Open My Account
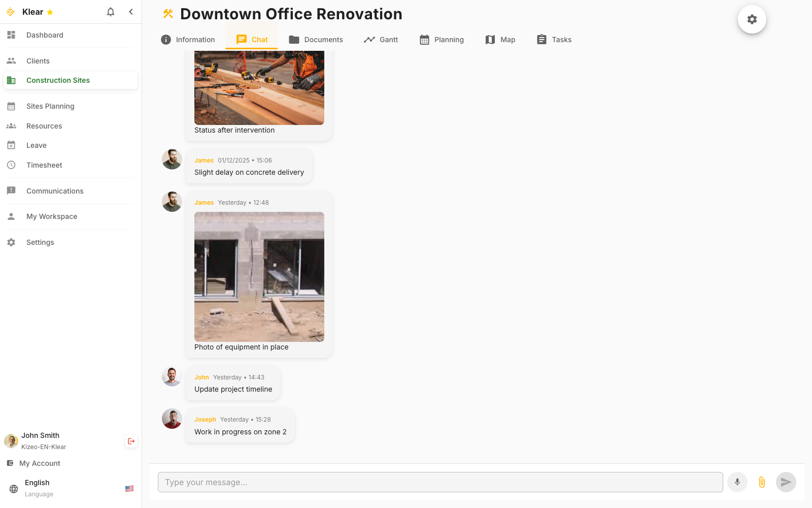 [x=40, y=463]
